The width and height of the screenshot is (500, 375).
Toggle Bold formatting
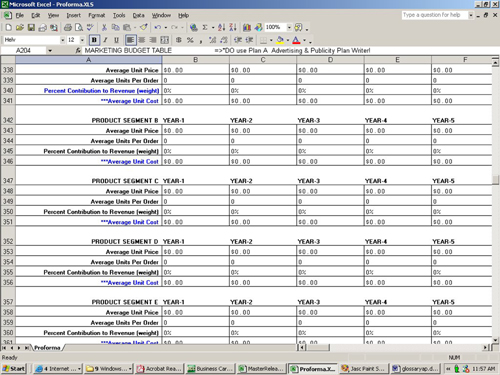tap(94, 40)
